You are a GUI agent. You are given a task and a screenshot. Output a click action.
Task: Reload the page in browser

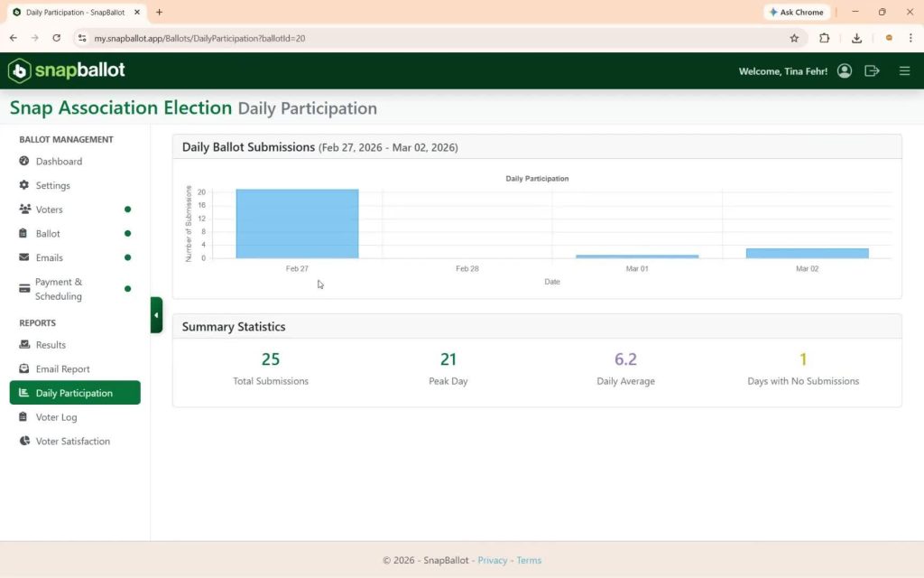57,38
